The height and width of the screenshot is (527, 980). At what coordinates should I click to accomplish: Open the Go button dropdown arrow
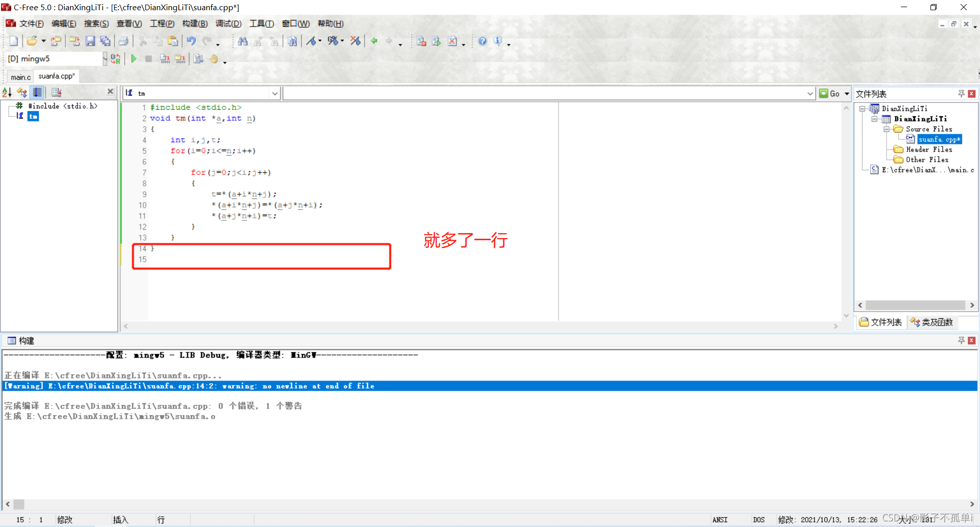pyautogui.click(x=847, y=94)
